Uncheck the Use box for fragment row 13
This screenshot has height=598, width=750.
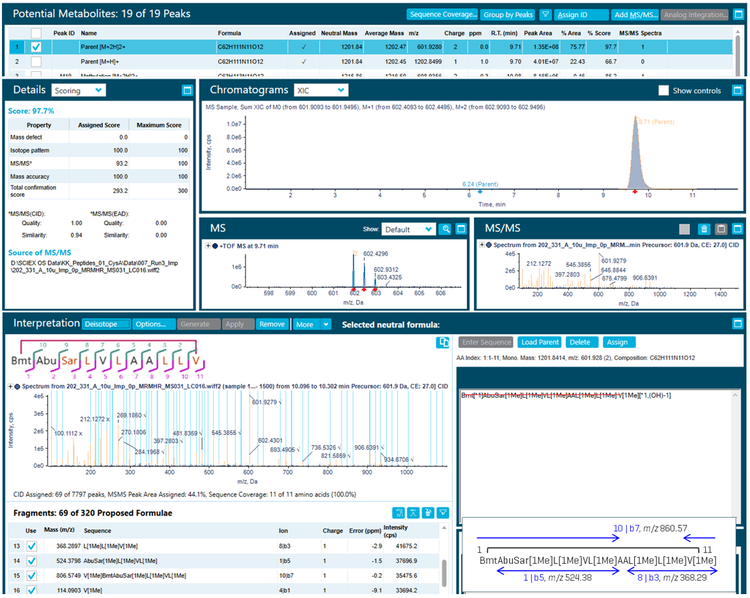coord(32,546)
